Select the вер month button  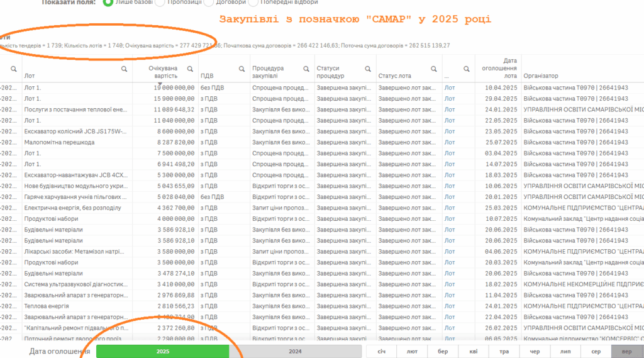pyautogui.click(x=626, y=351)
